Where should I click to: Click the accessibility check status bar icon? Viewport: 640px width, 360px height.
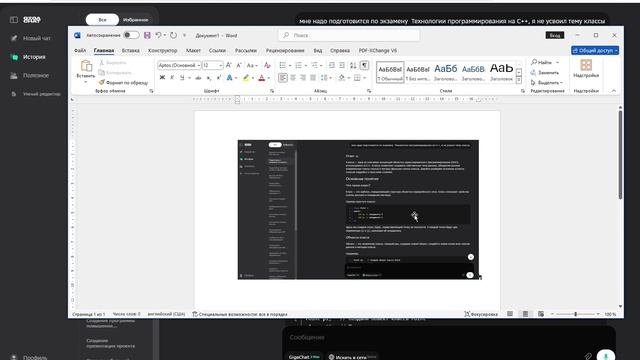coord(195,314)
